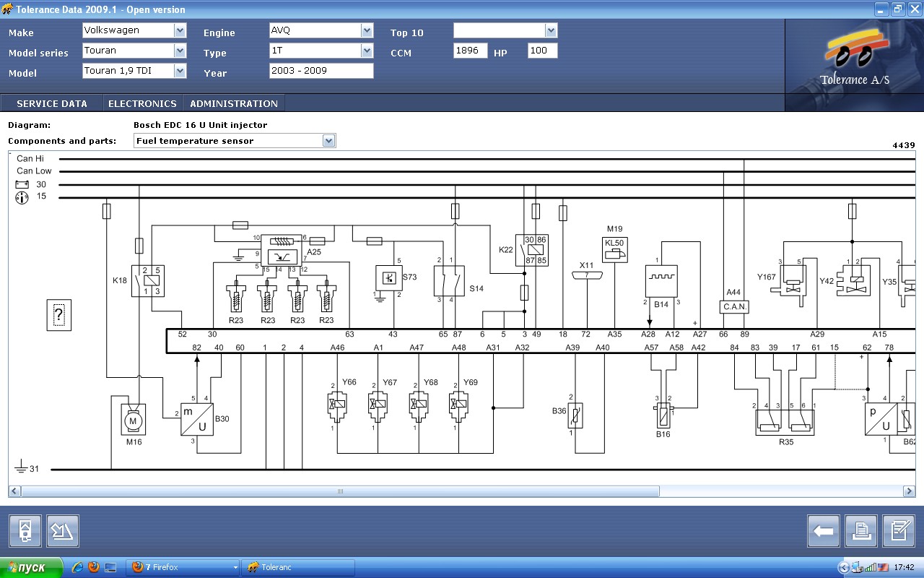Switch to the ELECTRONICS tab
Image resolution: width=924 pixels, height=578 pixels.
tap(142, 103)
